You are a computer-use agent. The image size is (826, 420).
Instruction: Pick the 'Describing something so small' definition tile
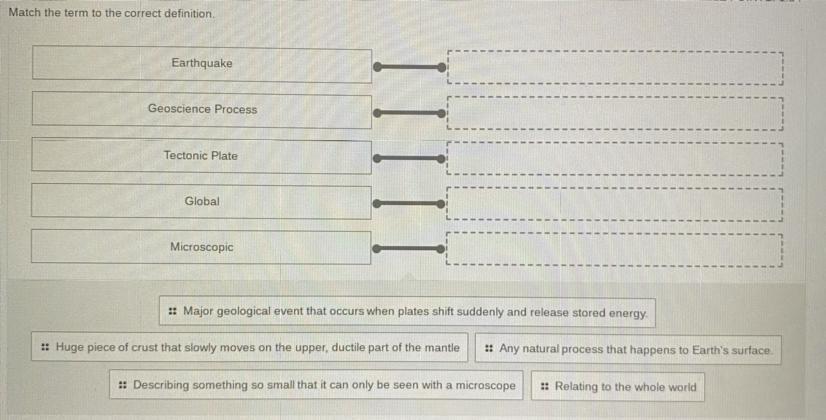click(316, 385)
